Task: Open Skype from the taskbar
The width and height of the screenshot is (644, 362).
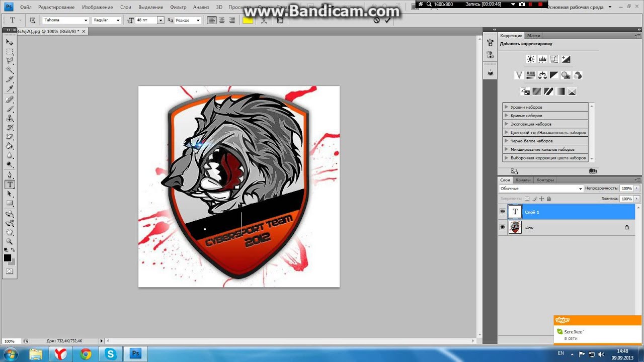Action: (x=110, y=354)
